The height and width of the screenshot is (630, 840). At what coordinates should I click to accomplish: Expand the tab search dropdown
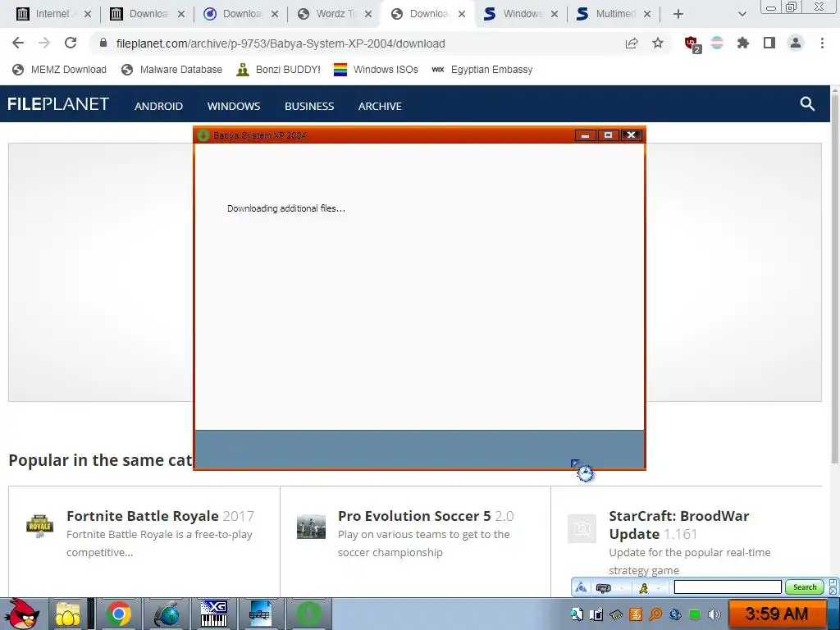click(x=742, y=14)
